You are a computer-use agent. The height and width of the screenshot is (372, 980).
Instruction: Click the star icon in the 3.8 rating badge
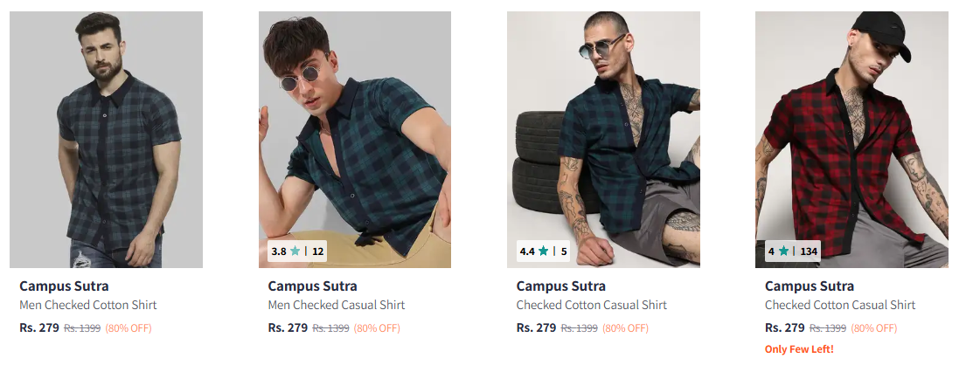[x=295, y=251]
